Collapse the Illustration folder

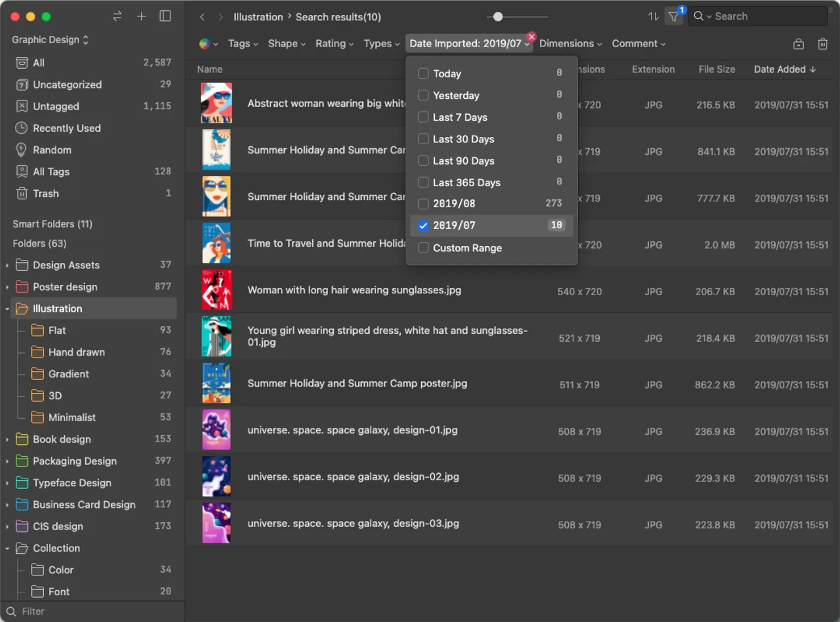7,309
